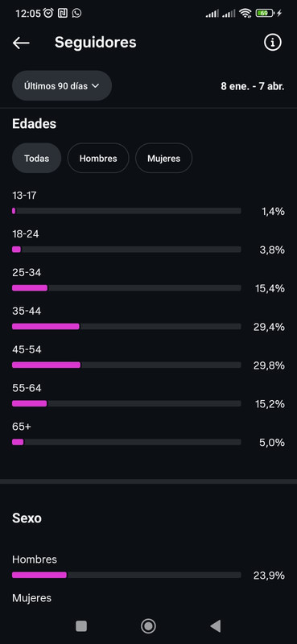Image resolution: width=297 pixels, height=644 pixels.
Task: Tap the WhatsApp status bar icon
Action: pyautogui.click(x=76, y=13)
